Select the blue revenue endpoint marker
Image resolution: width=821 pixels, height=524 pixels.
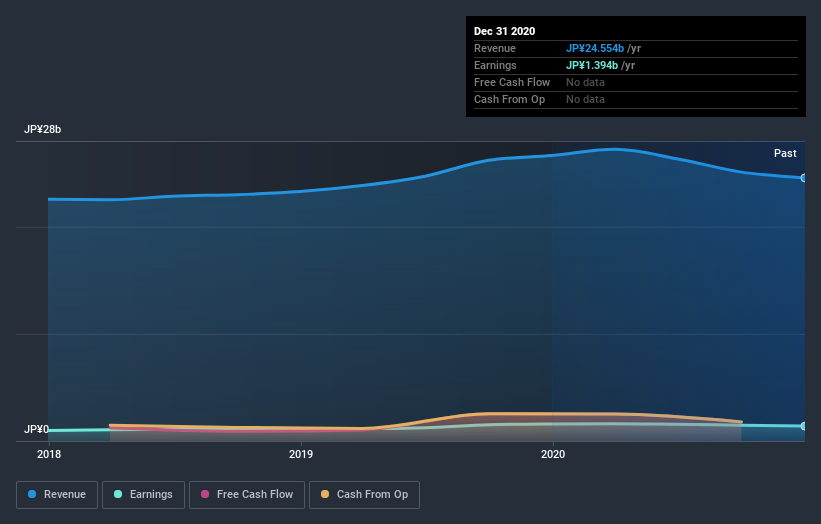(x=804, y=178)
